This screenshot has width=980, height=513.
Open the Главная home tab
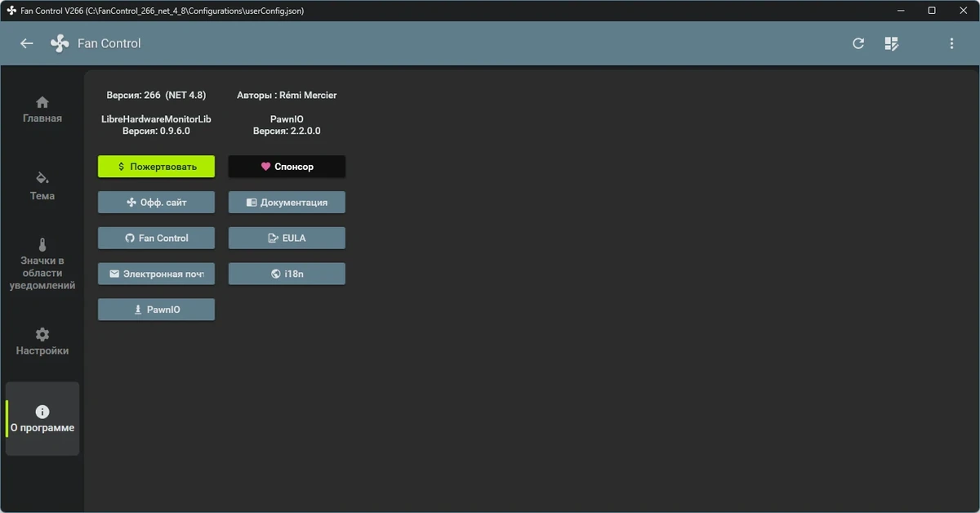click(x=42, y=109)
